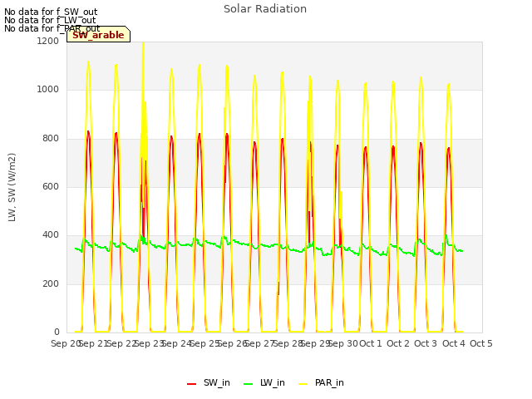The height and width of the screenshot is (399, 532).
Task: Select the PAR_in legend entry
Action: (321, 382)
